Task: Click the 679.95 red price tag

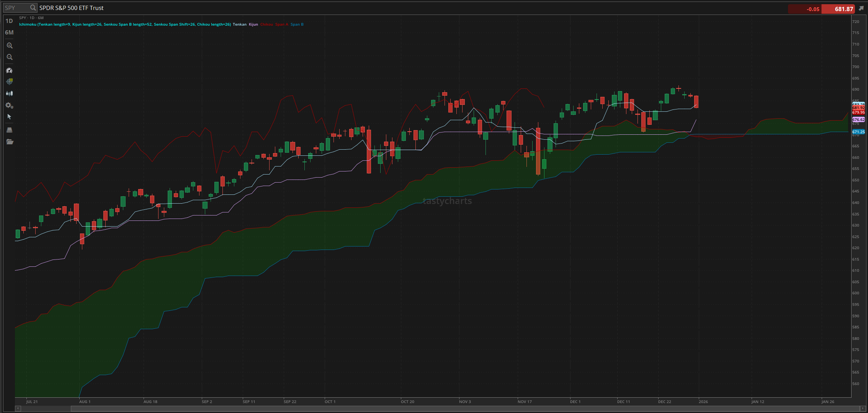Action: pyautogui.click(x=858, y=113)
